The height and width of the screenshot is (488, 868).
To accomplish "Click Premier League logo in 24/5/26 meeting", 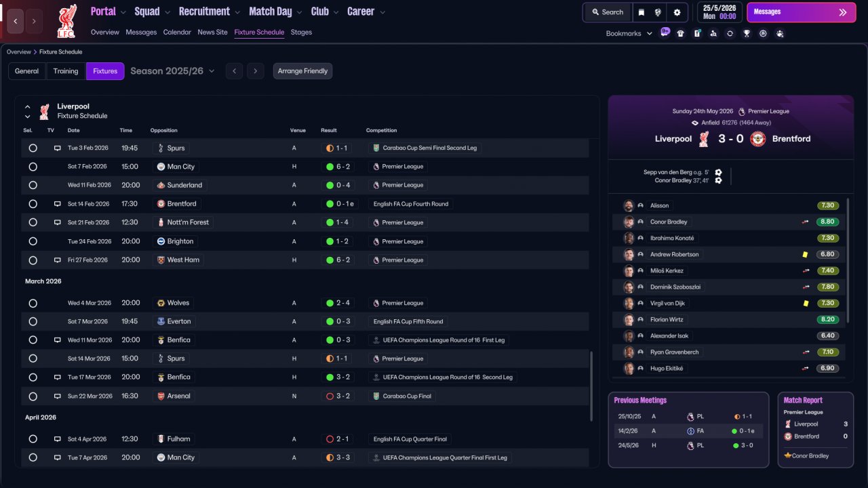I will point(690,445).
